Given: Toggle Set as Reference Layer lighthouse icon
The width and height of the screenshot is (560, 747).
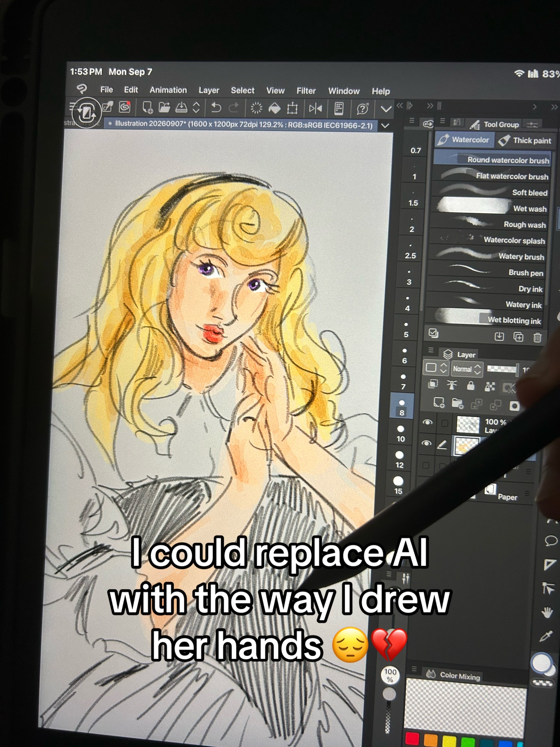Looking at the screenshot, I should point(452,385).
